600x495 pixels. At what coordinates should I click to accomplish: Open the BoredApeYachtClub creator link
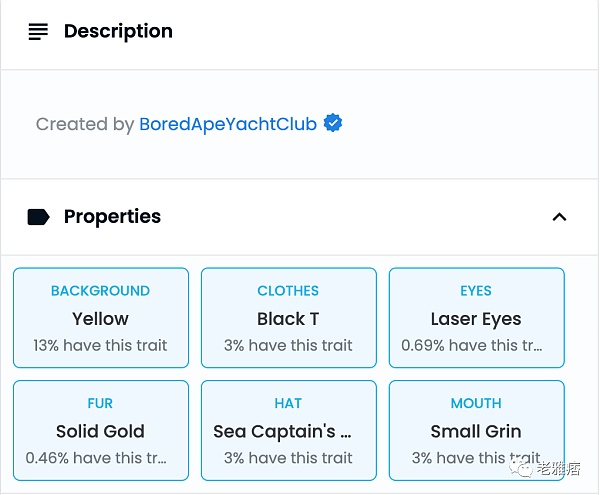[x=227, y=124]
